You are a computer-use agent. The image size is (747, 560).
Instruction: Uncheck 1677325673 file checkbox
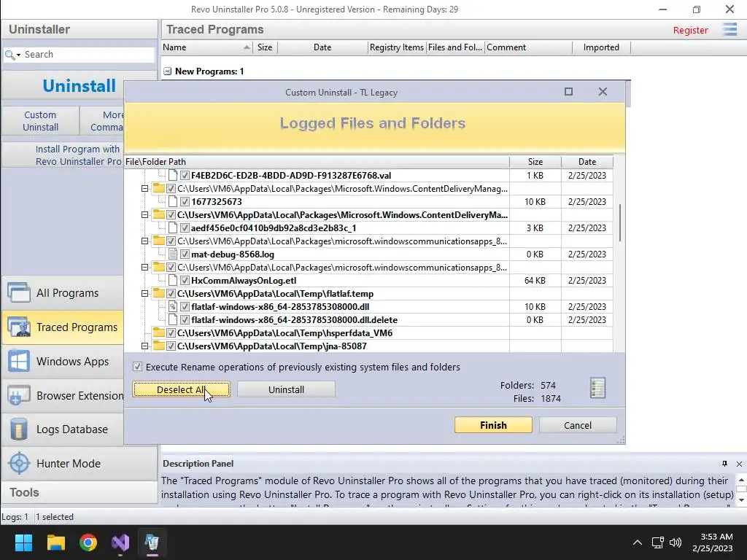click(185, 202)
